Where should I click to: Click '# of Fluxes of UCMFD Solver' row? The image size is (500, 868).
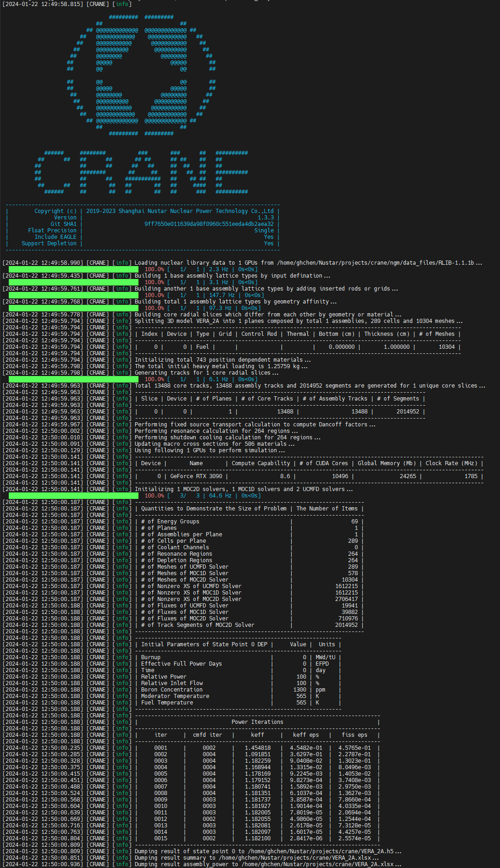(250, 606)
